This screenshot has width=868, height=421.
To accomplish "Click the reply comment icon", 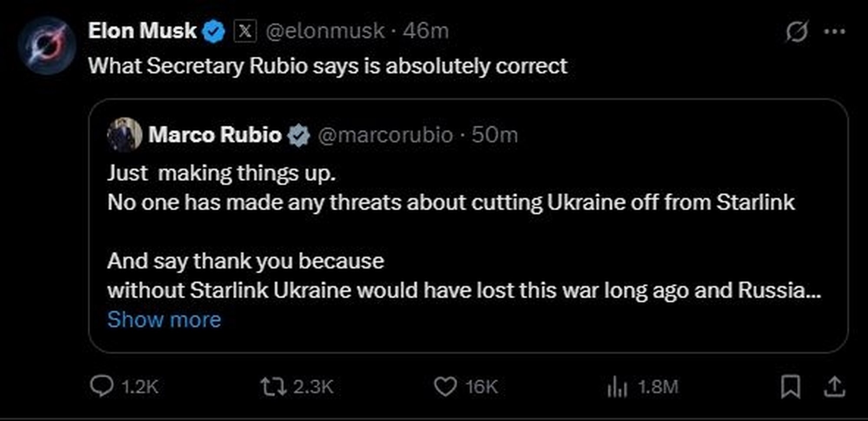I will [x=102, y=386].
